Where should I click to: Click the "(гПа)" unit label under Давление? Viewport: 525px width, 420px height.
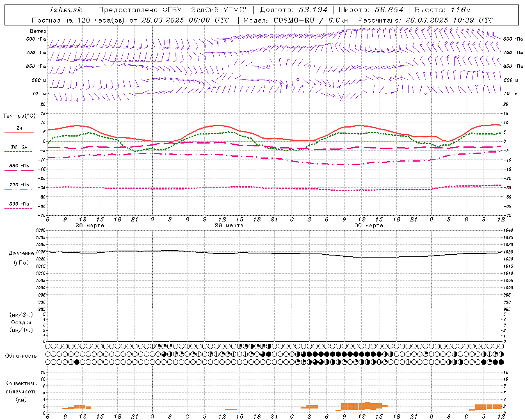coord(21,263)
